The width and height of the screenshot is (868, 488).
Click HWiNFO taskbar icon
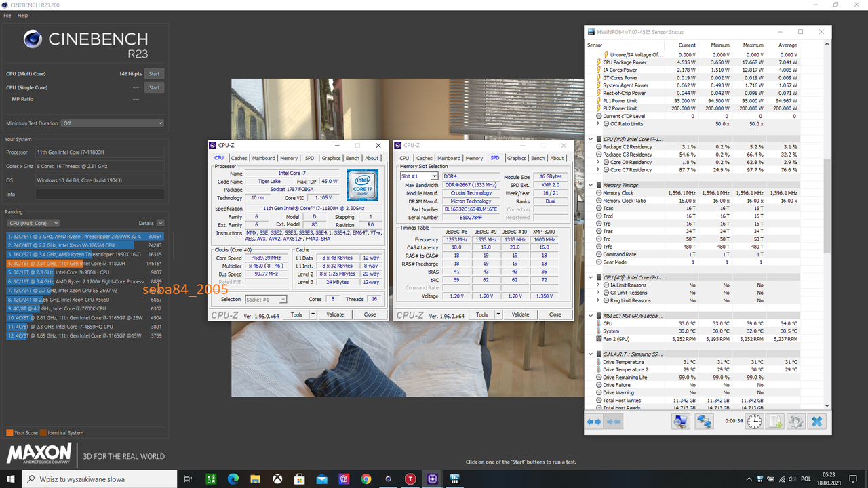coord(455,479)
